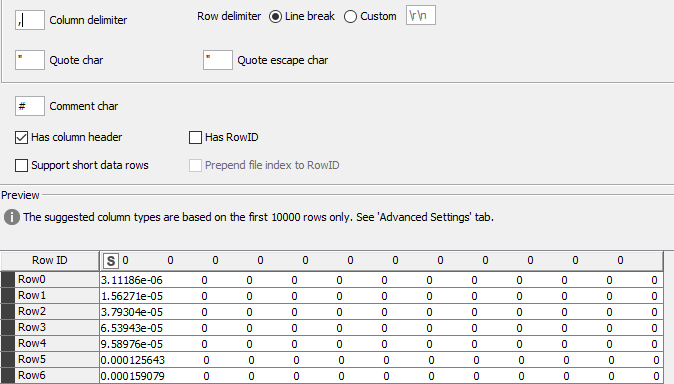The width and height of the screenshot is (674, 384).
Task: Click the cell value 3.11186e-06
Action: coord(132,280)
